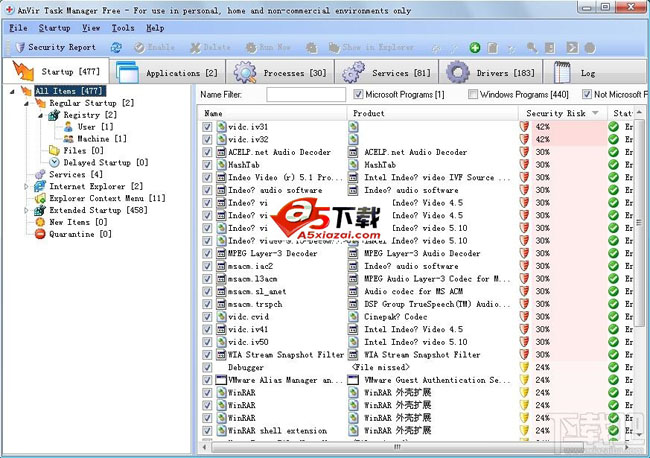Click the Log tab notepad icon
The image size is (650, 458).
tap(562, 72)
